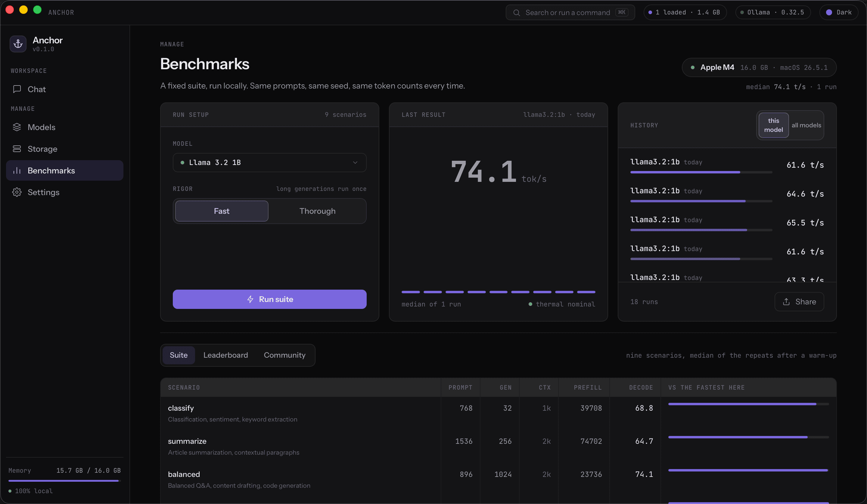Open the Ollama 0.32.5 status pill
Screen dimensions: 867x504
click(x=773, y=12)
